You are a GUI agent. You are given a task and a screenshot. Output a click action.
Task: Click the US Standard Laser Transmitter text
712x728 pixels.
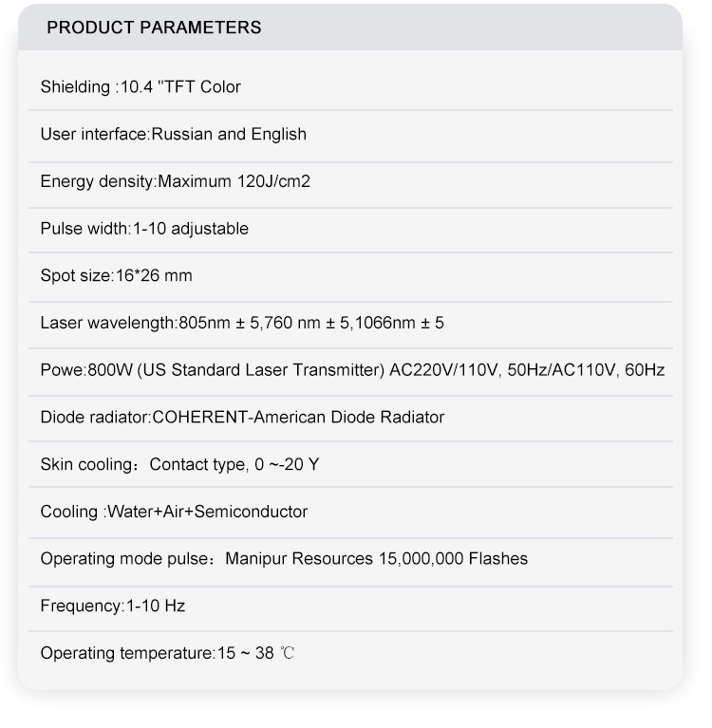point(261,370)
